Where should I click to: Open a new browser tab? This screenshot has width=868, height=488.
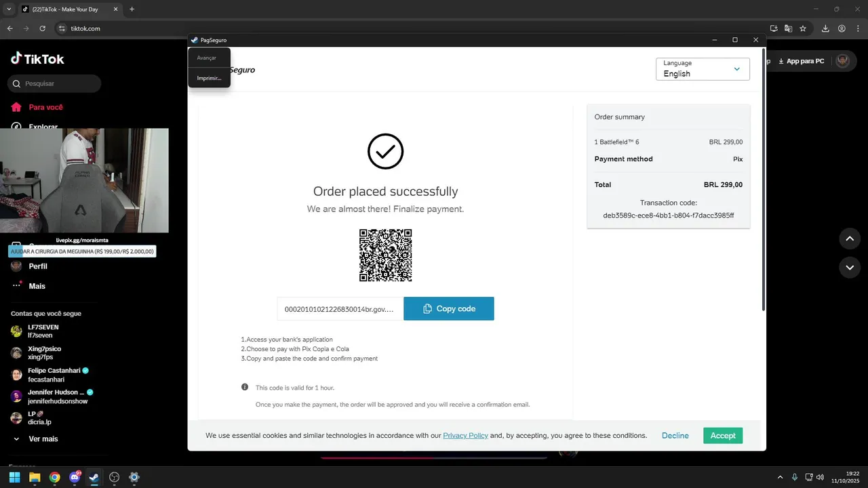(132, 9)
